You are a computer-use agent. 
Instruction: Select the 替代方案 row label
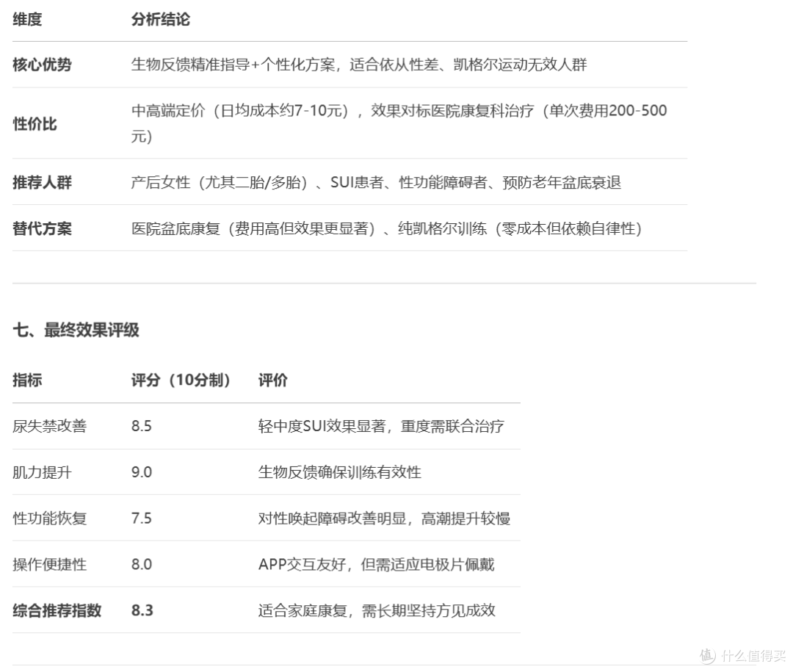(42, 228)
